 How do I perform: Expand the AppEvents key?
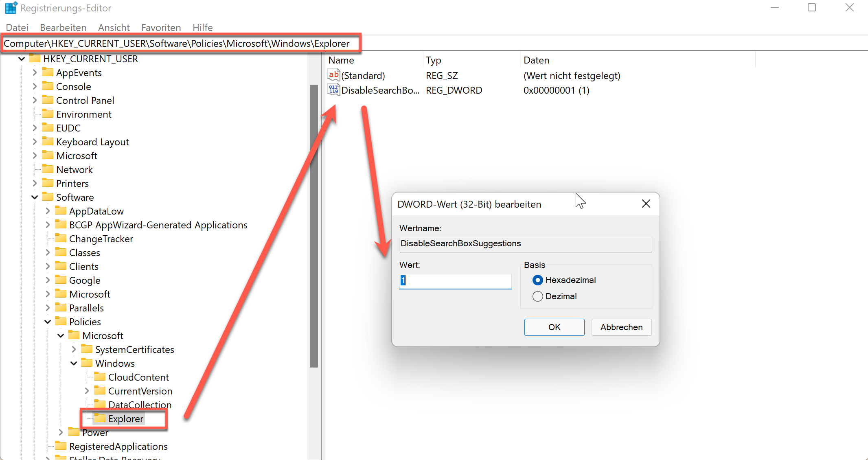35,73
